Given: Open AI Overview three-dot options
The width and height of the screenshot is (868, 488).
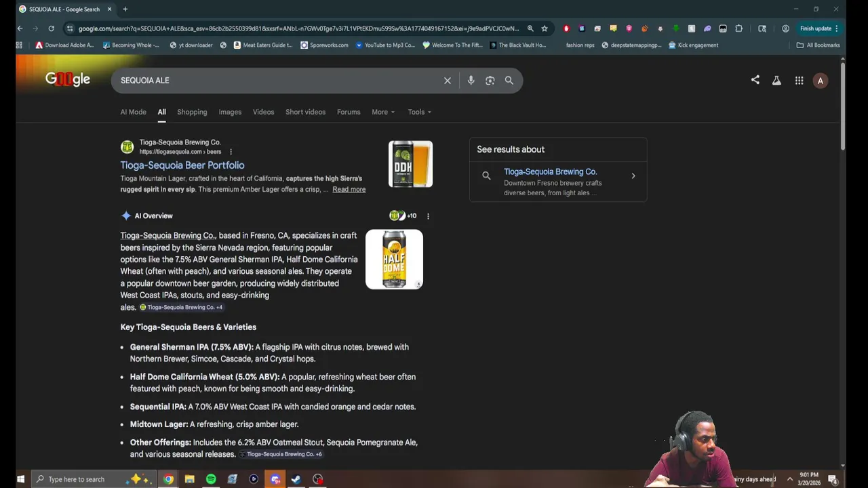Looking at the screenshot, I should pos(428,216).
